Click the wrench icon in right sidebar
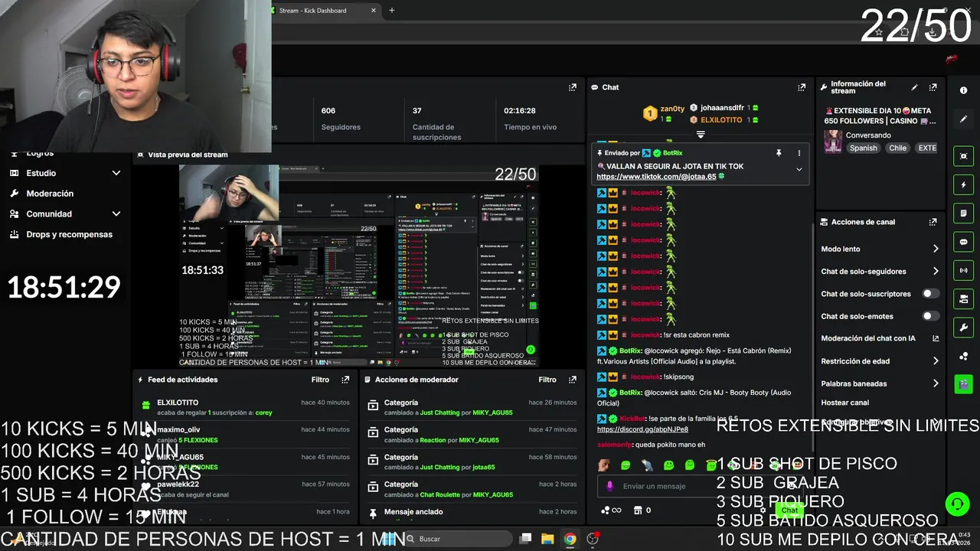 pos(963,328)
